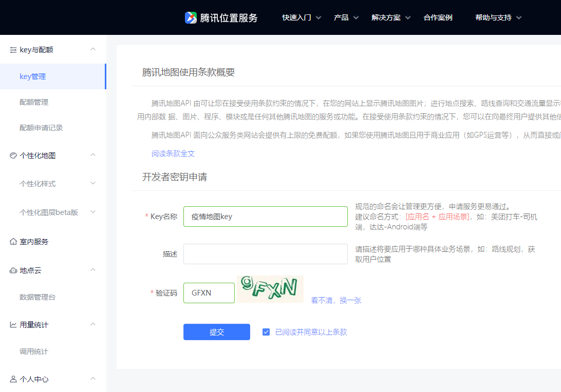561x392 pixels.
Task: Click the 开发者密钥申请 heading
Action: tap(175, 177)
